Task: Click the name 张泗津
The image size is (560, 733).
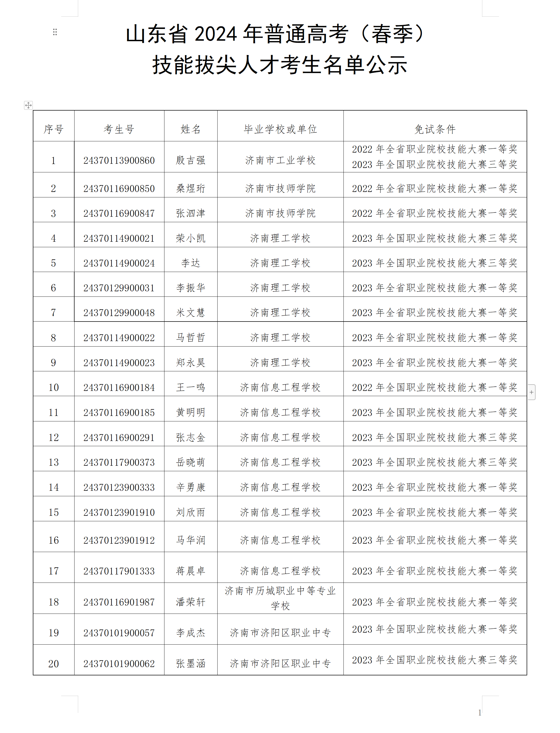Action: click(191, 213)
